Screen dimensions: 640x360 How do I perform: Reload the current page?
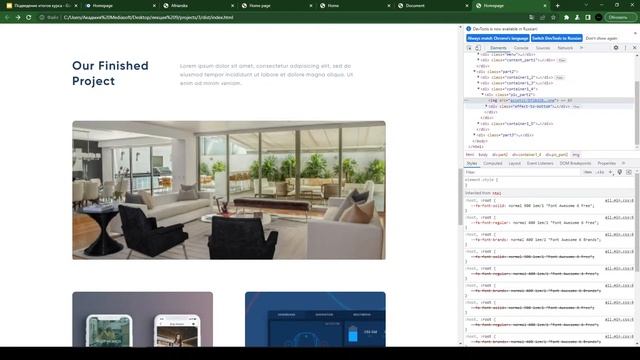(29, 18)
